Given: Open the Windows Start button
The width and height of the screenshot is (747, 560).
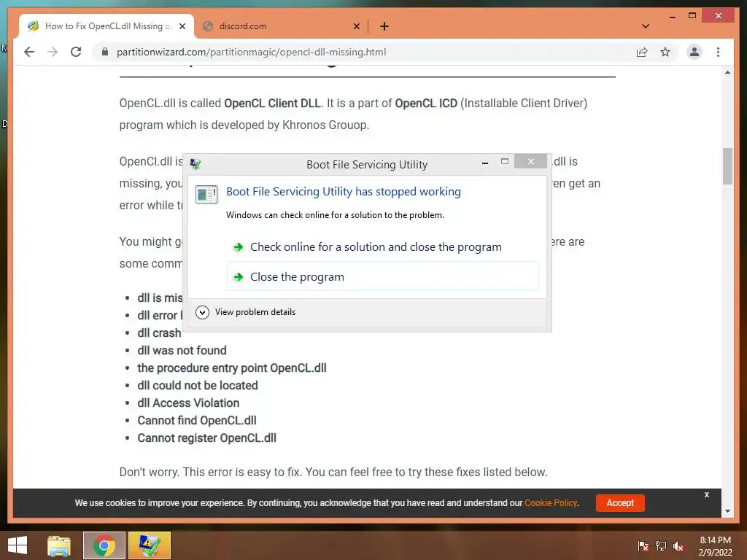Looking at the screenshot, I should pos(18,545).
